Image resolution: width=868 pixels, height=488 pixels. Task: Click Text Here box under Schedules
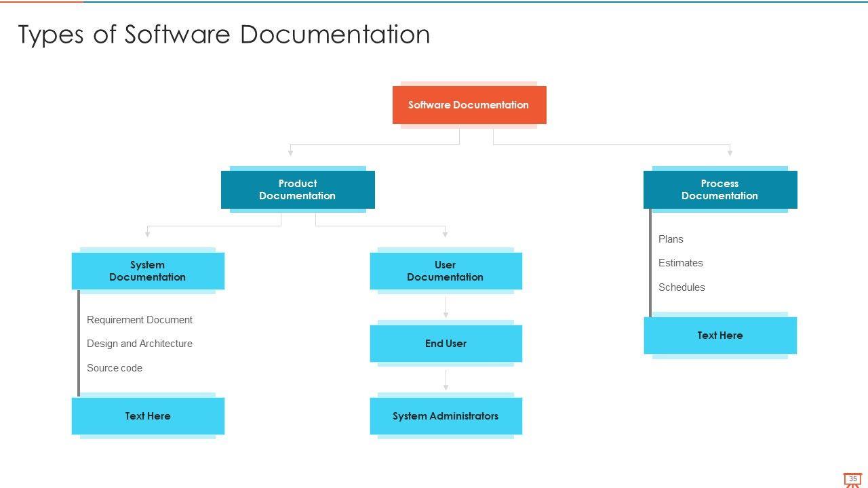pyautogui.click(x=719, y=335)
